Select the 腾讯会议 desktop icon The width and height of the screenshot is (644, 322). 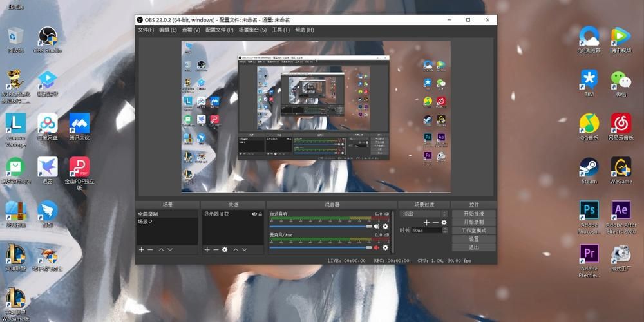(x=79, y=127)
